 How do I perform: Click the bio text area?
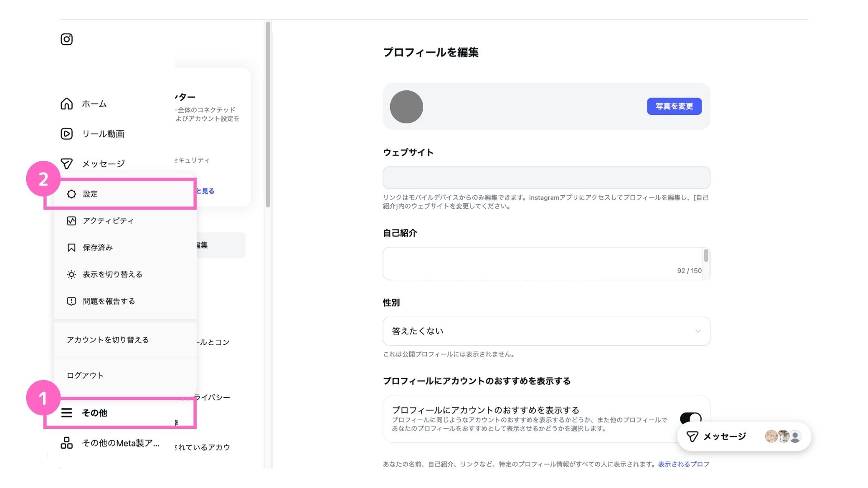542,263
